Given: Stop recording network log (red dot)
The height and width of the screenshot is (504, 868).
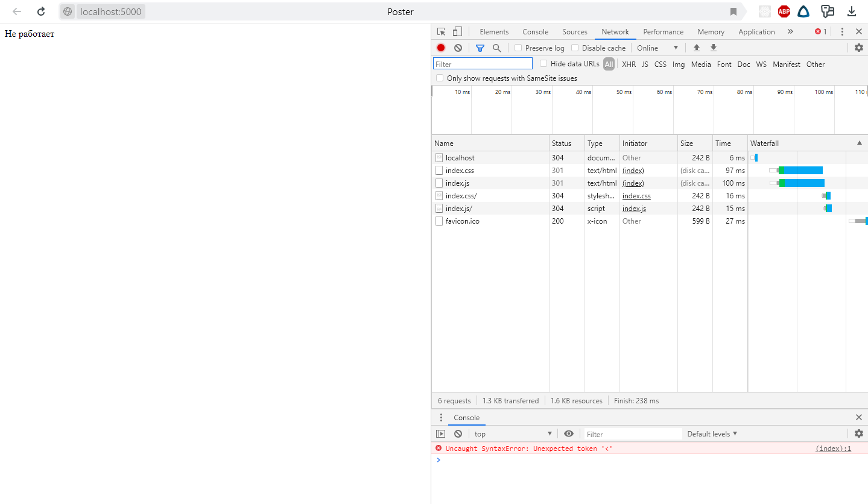Looking at the screenshot, I should [441, 48].
